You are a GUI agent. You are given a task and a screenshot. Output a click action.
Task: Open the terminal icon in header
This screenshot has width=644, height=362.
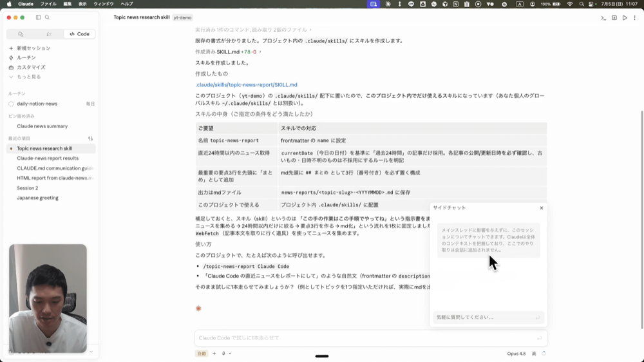point(603,17)
